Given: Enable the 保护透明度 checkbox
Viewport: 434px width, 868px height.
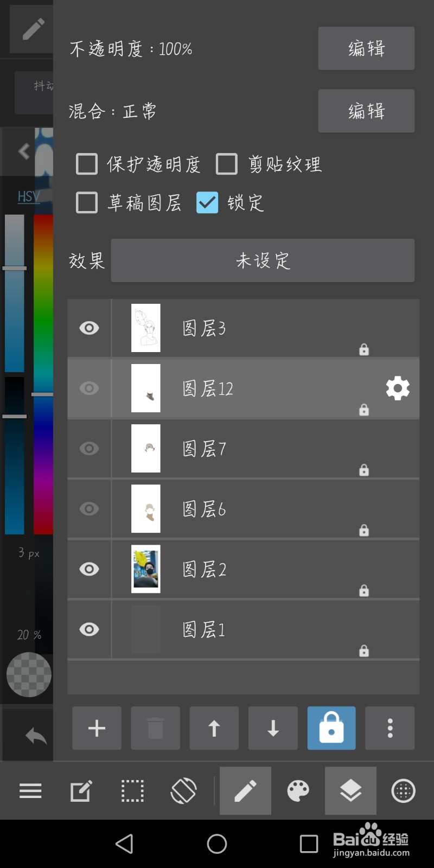Looking at the screenshot, I should pos(86,164).
